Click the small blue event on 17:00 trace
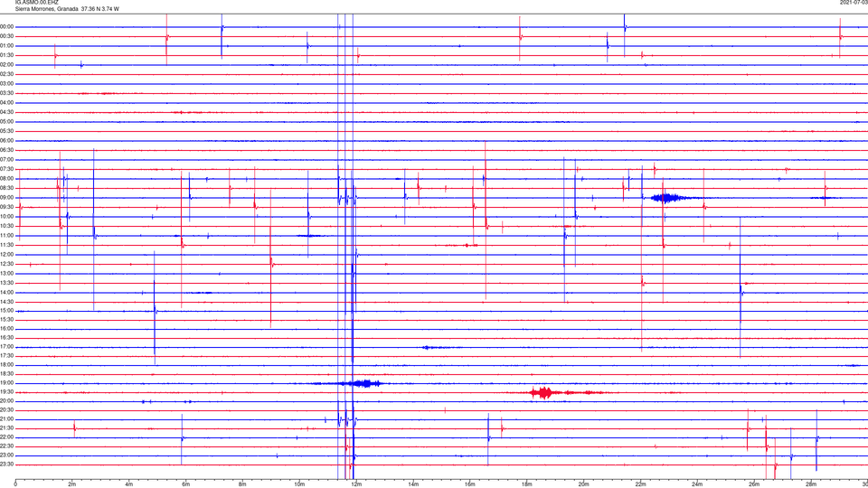 coord(429,347)
